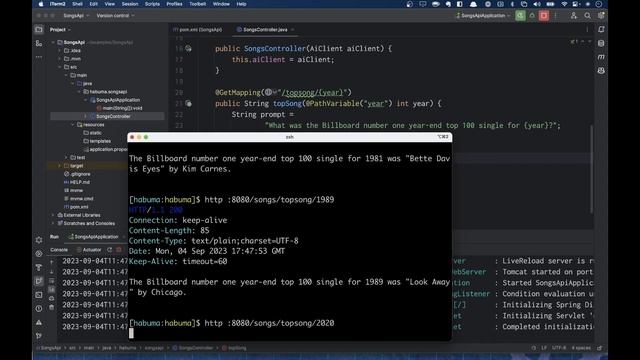Click the Debug bug icon in toolbar
The width and height of the screenshot is (640, 360).
click(532, 16)
